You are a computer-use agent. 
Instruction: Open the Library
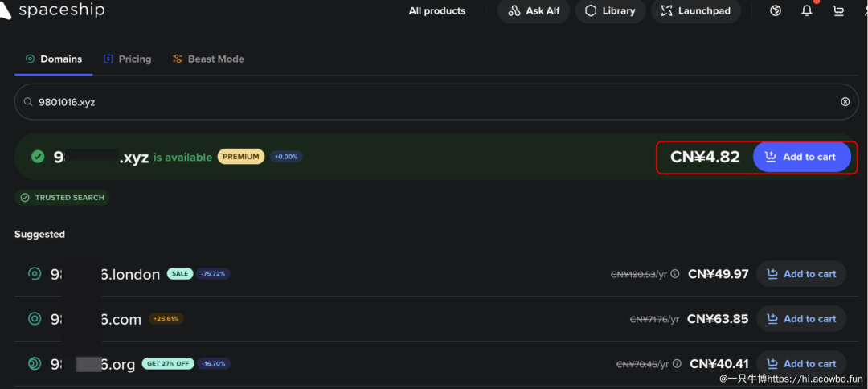[610, 11]
